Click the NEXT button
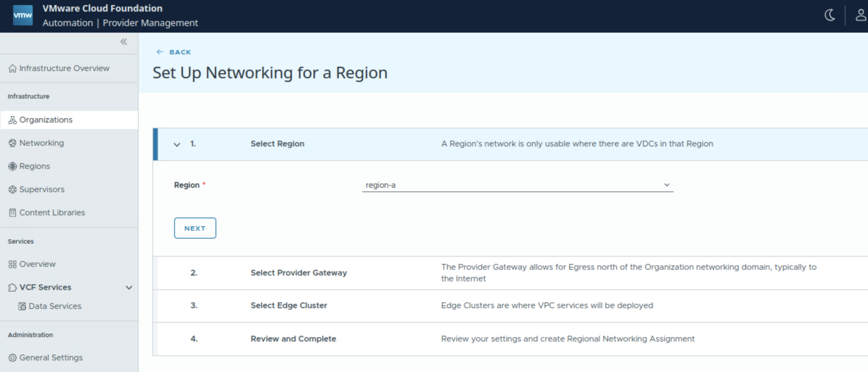 [x=195, y=228]
